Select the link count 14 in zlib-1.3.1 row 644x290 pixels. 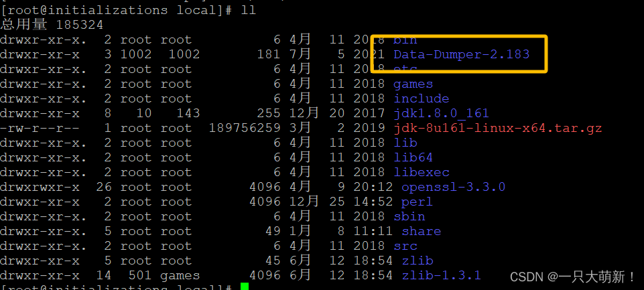[104, 275]
